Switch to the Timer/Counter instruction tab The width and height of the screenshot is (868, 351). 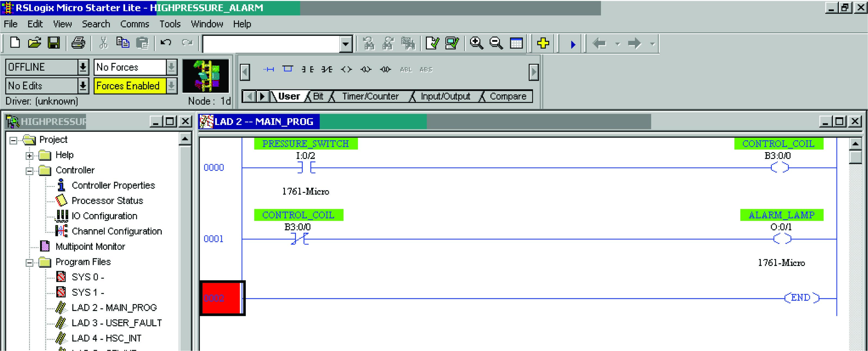(370, 97)
